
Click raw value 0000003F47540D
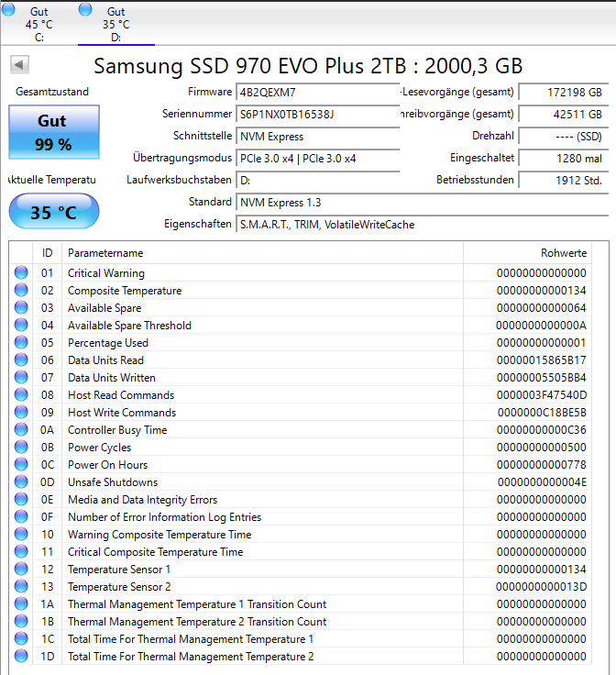(x=541, y=394)
